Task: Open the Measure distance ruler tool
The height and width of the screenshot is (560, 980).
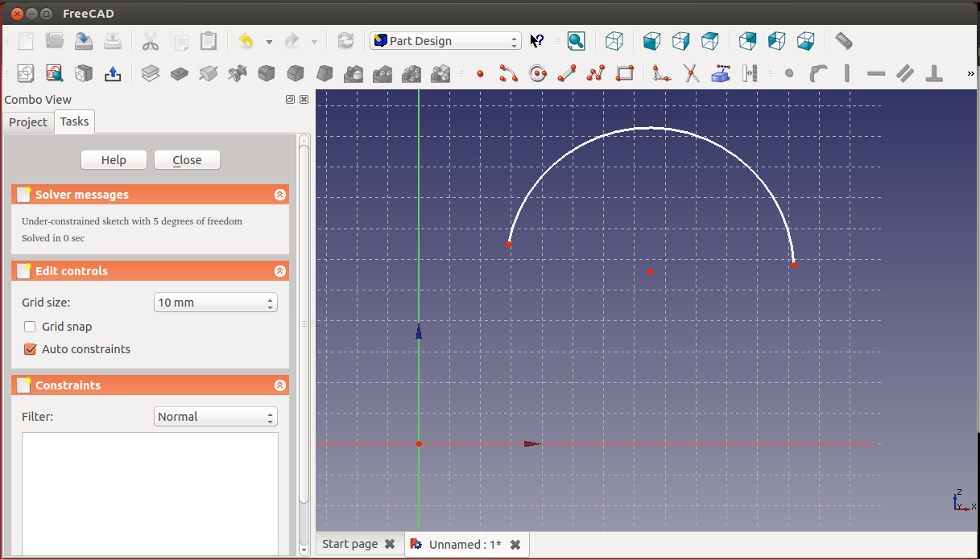Action: [x=843, y=41]
